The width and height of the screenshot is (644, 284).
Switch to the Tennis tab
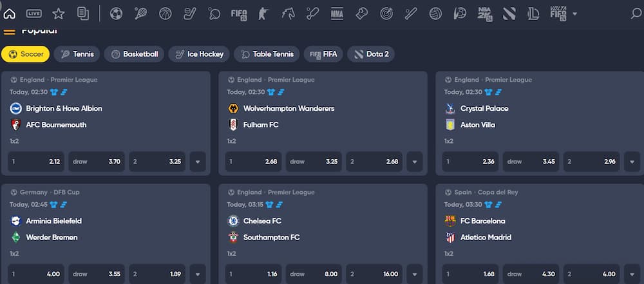click(x=77, y=54)
